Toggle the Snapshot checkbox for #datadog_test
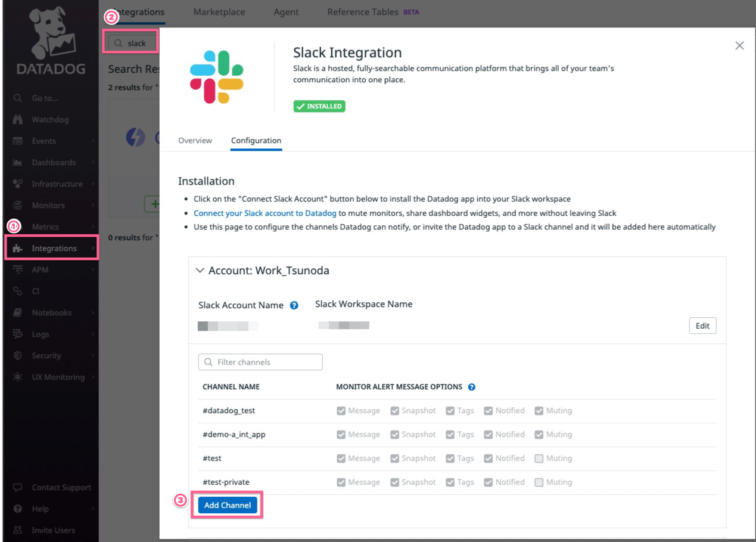Viewport: 756px width, 542px height. click(394, 410)
